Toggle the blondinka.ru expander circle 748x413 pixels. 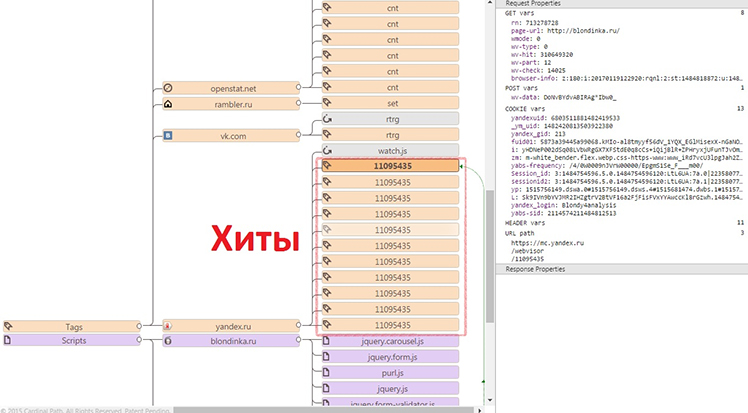298,340
